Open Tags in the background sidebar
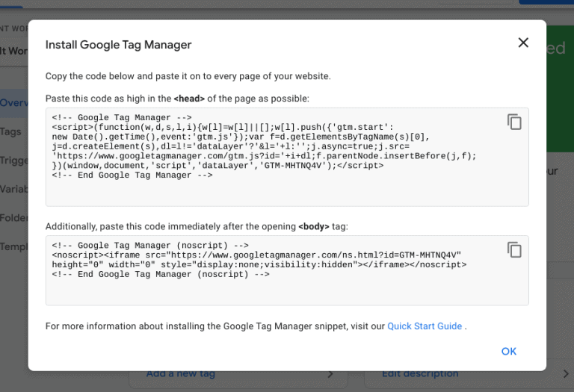 [10, 131]
